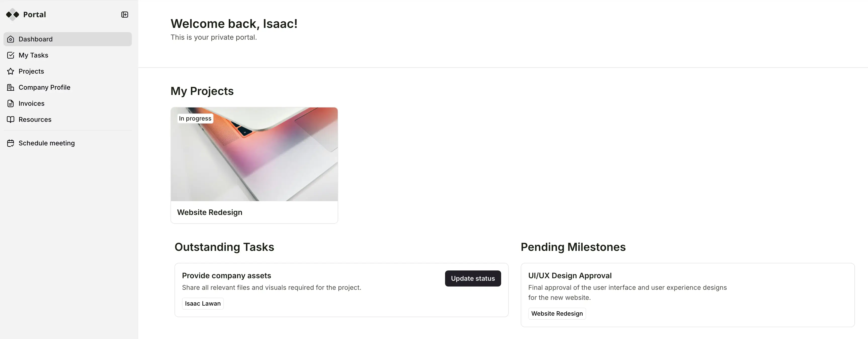Click the Schedule meeting link
Screen dimensions: 868x339
[47, 143]
